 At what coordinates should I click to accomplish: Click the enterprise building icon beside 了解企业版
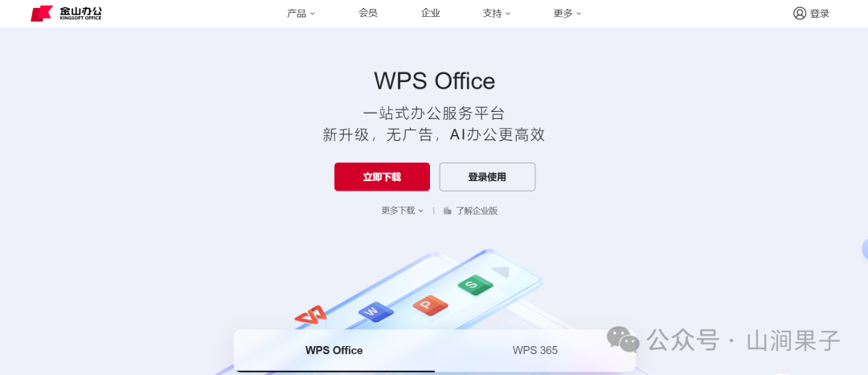[448, 211]
